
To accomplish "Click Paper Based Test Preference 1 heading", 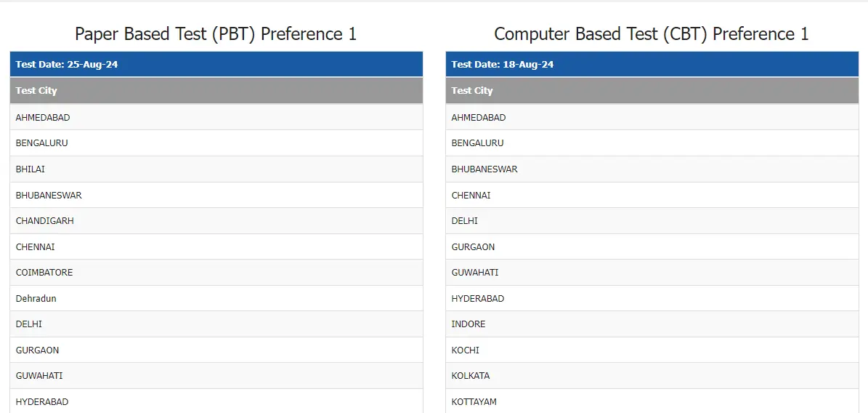I will tap(216, 33).
